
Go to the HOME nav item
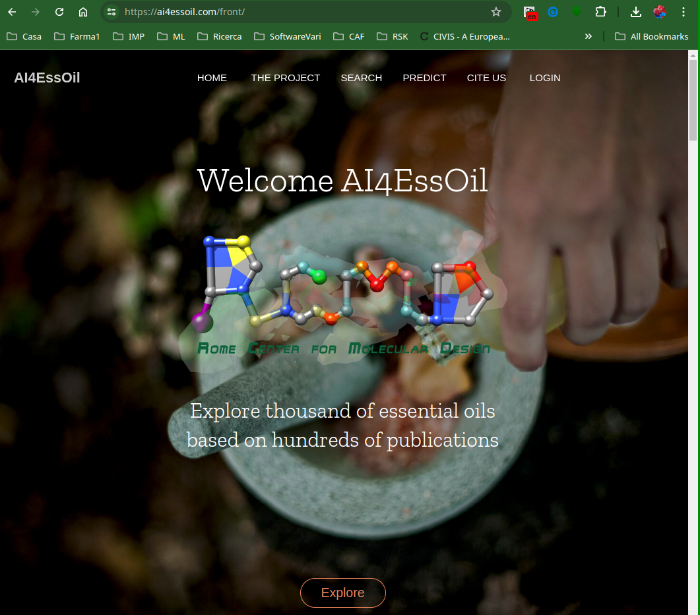coord(212,78)
